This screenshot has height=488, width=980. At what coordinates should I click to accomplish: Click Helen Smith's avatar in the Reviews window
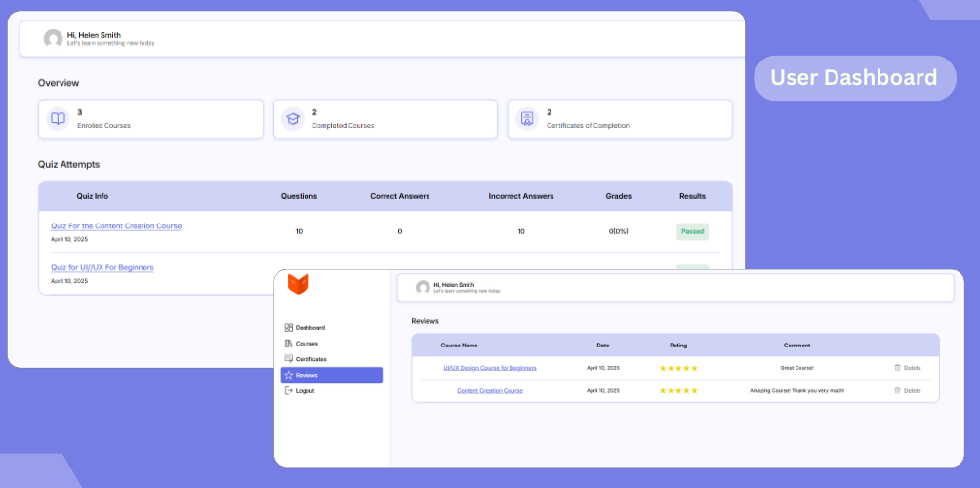423,287
